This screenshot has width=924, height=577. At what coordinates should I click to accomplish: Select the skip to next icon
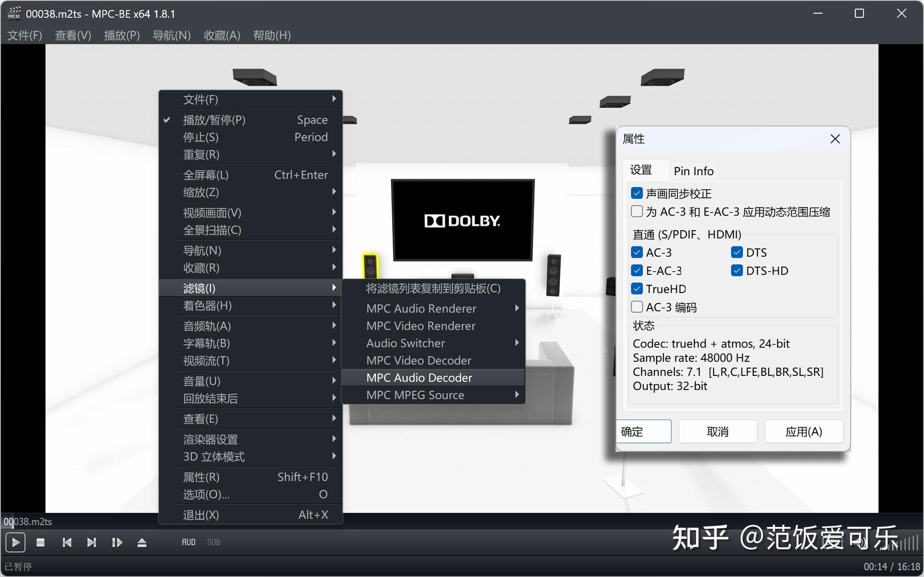91,542
